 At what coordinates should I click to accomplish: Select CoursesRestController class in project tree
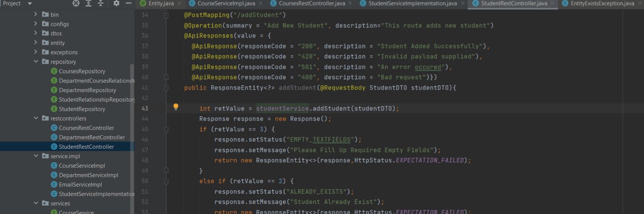tap(86, 128)
